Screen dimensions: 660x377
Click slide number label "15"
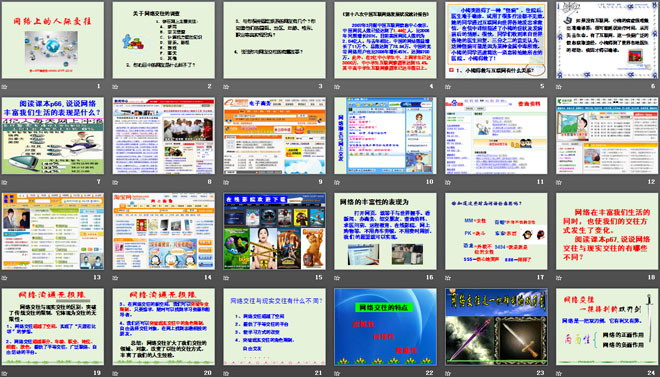coord(319,277)
